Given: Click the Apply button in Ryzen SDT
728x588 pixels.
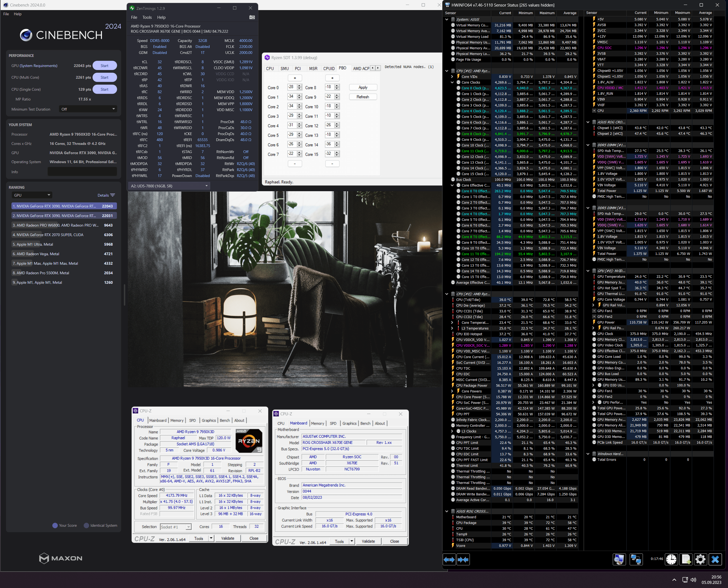Looking at the screenshot, I should pos(363,87).
